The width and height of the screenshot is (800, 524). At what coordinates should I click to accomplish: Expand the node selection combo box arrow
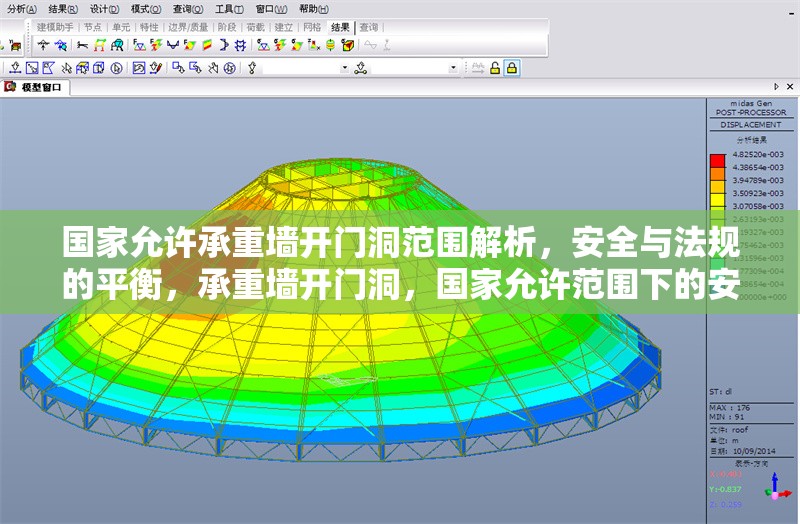pyautogui.click(x=345, y=67)
